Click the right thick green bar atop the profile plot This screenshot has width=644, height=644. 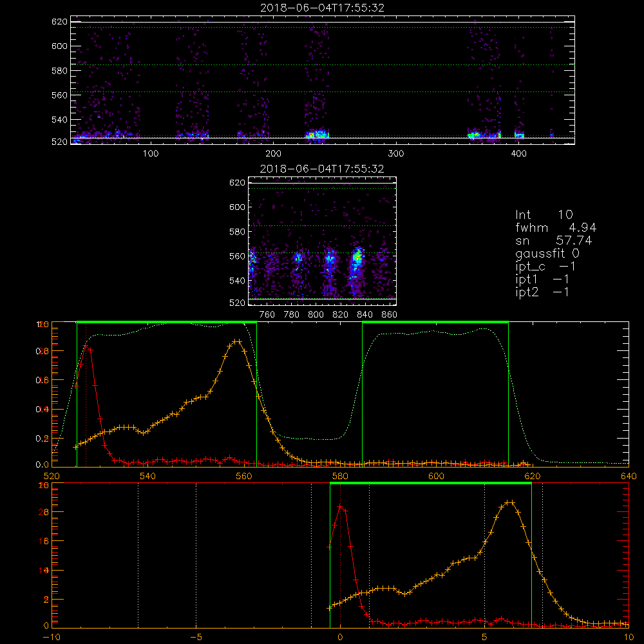click(x=435, y=322)
